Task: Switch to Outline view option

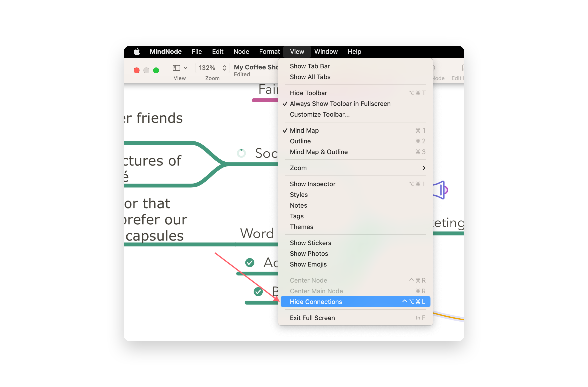Action: point(300,141)
